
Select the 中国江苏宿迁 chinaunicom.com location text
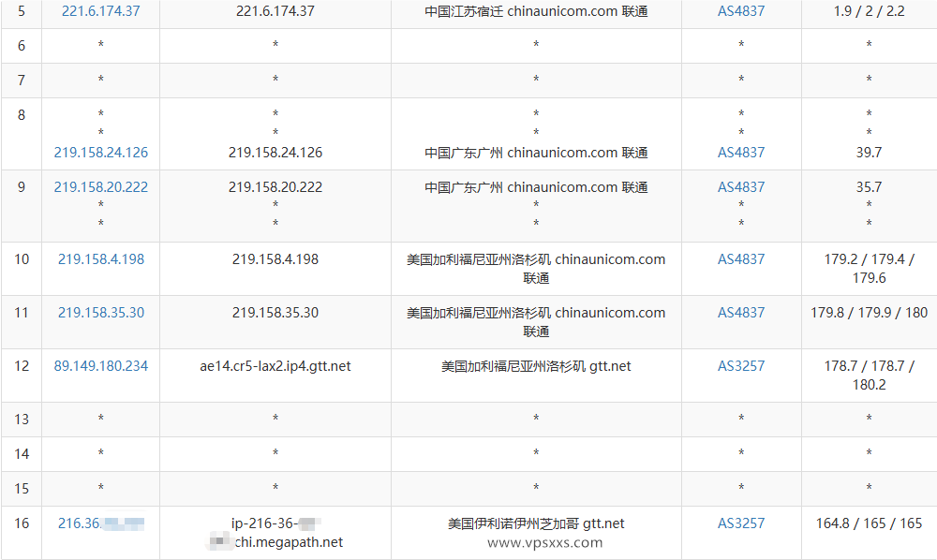(x=535, y=13)
